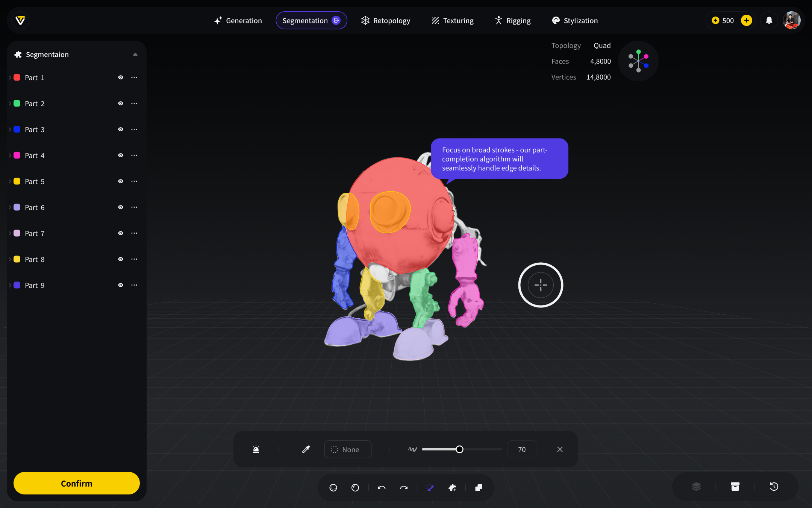The width and height of the screenshot is (812, 508).
Task: Switch to the Generation tab
Action: [x=238, y=20]
